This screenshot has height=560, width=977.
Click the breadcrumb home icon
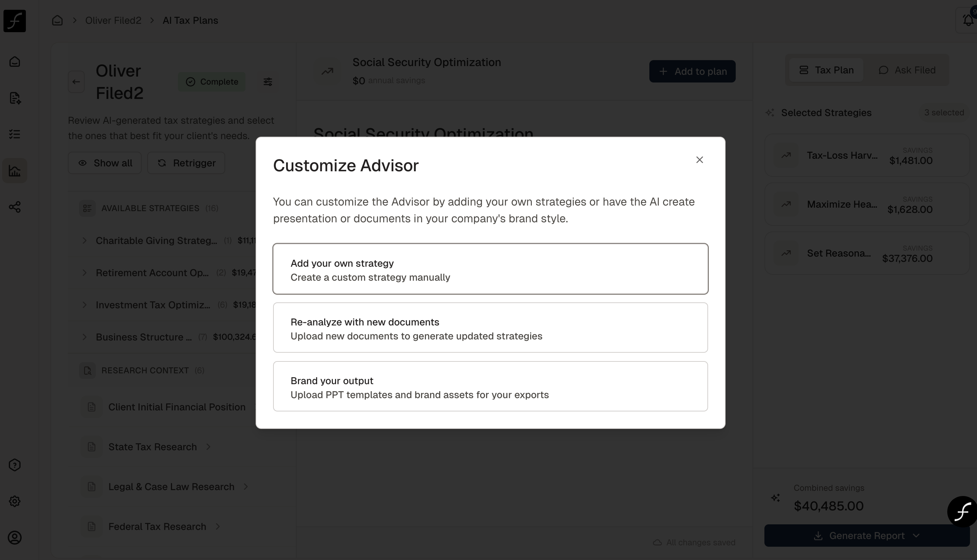coord(57,20)
